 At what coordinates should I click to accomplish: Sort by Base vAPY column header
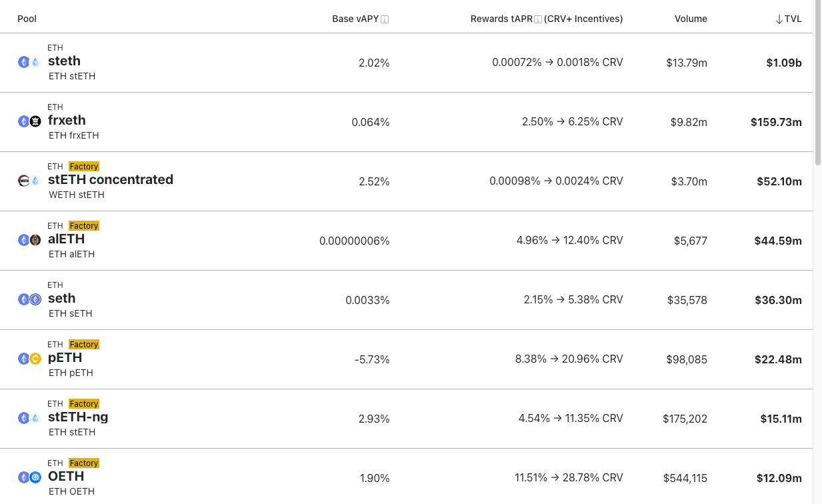[x=355, y=19]
